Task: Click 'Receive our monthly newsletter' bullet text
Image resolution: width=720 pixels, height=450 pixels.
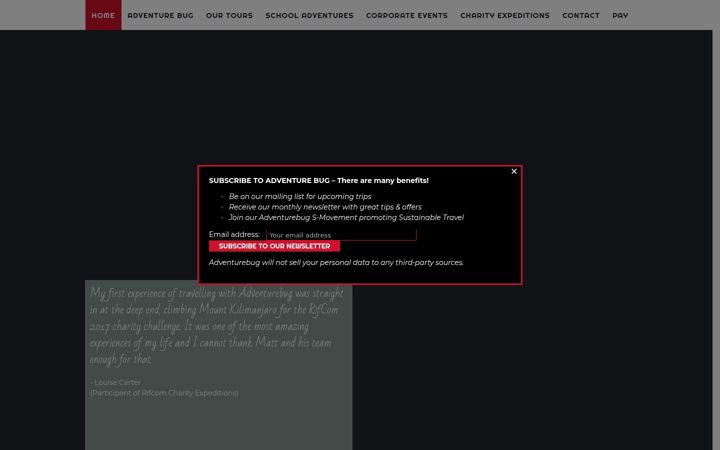Action: pyautogui.click(x=325, y=207)
